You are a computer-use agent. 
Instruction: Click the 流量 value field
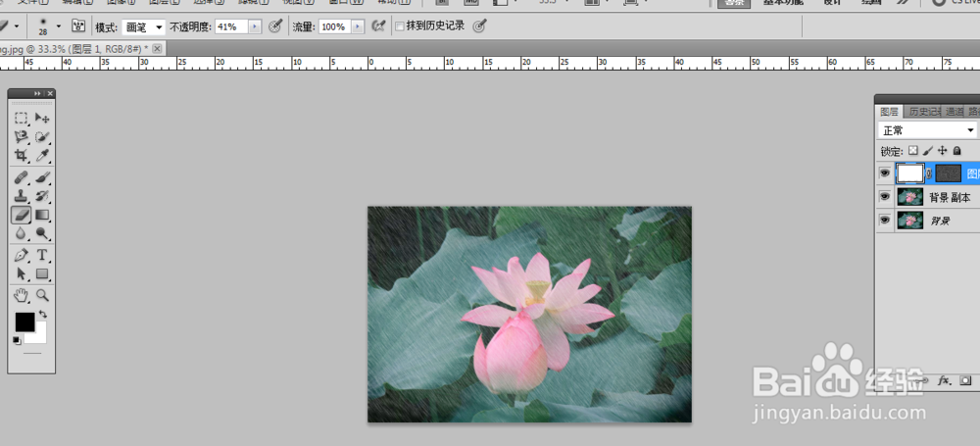click(334, 26)
